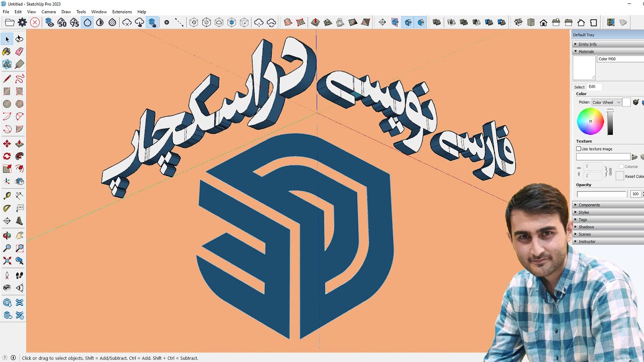Screen dimensions: 644x362
Task: Select the Pan hand tool
Action: click(x=19, y=235)
